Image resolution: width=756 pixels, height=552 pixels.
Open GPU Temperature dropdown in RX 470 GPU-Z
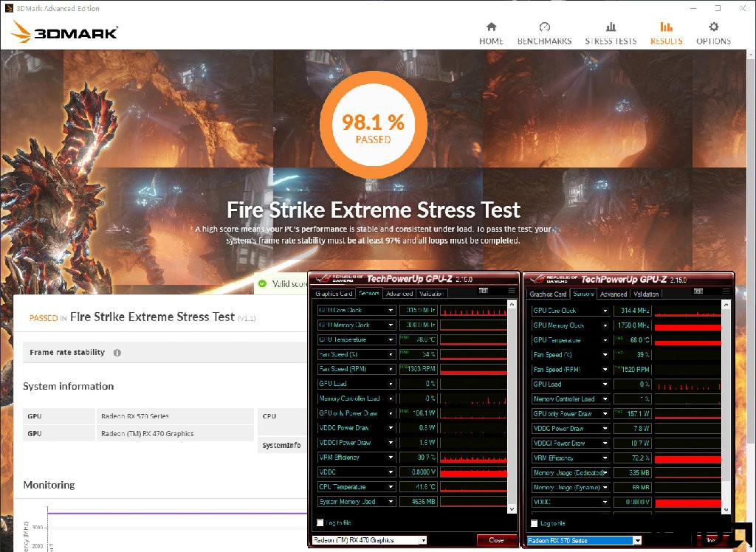coord(391,340)
